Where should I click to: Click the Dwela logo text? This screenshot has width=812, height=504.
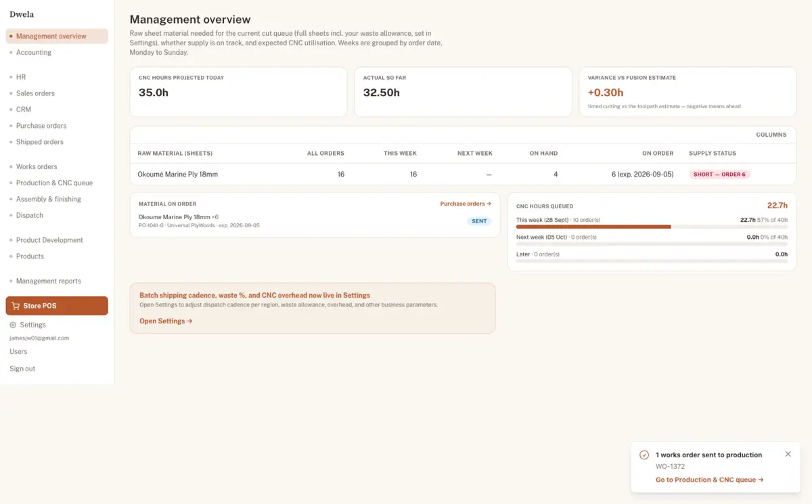coord(22,14)
